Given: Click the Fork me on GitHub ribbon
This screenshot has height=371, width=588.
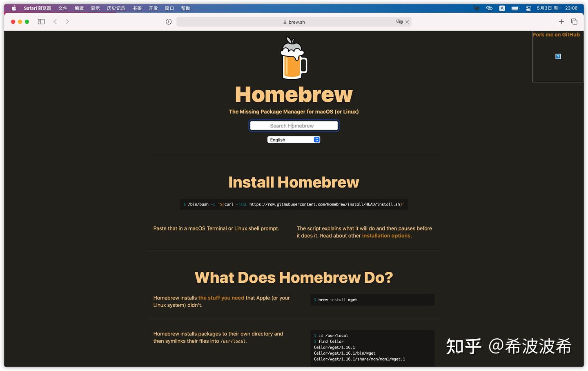Looking at the screenshot, I should 556,34.
